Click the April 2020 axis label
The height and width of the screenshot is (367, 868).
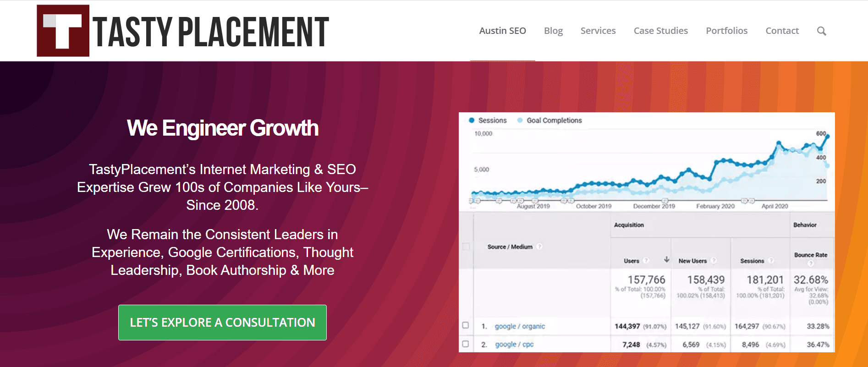click(775, 206)
